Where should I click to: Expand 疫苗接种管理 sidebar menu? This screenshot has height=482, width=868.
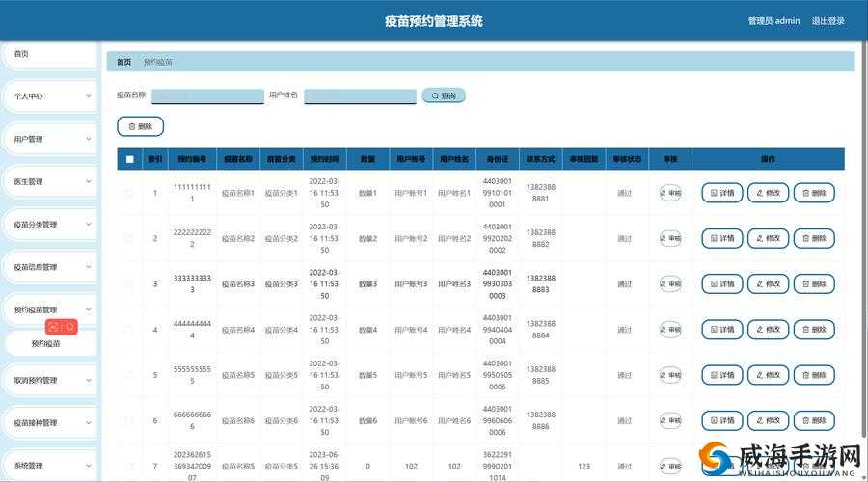coord(50,423)
